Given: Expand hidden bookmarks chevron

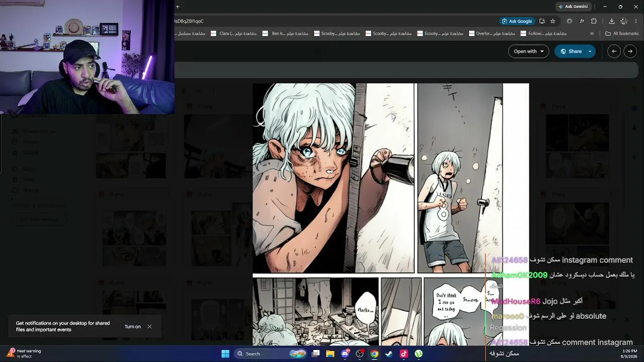Looking at the screenshot, I should pyautogui.click(x=592, y=34).
